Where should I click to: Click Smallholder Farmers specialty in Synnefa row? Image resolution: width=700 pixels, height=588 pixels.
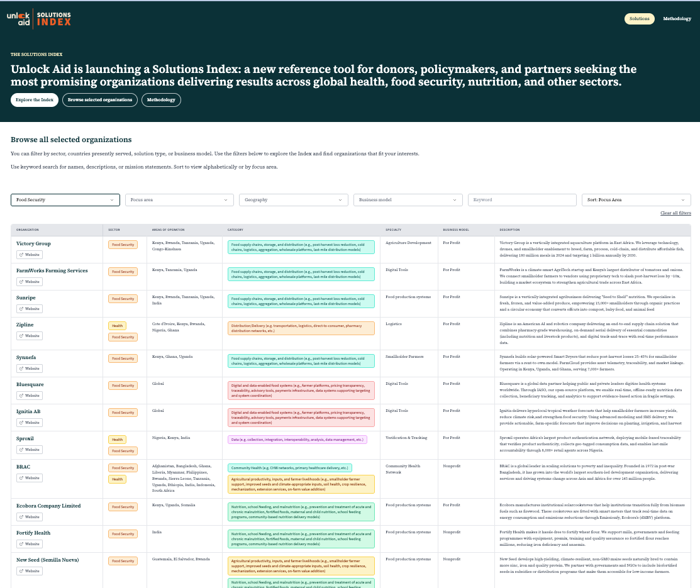(x=404, y=357)
